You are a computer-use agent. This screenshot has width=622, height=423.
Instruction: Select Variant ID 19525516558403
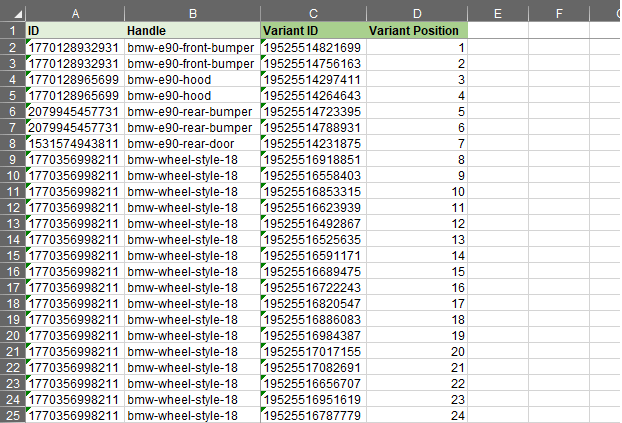click(313, 175)
